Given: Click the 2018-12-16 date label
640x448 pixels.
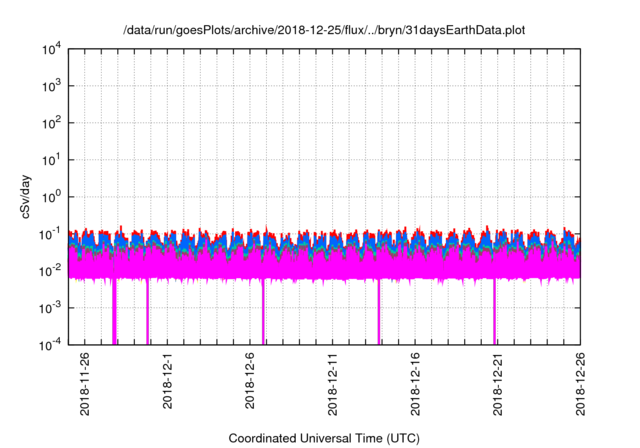Looking at the screenshot, I should click(415, 384).
